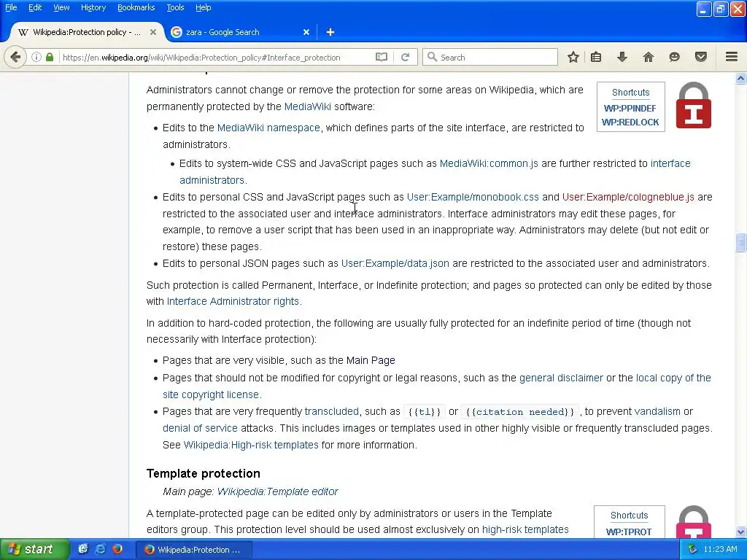Click system tray network icon

tap(692, 550)
